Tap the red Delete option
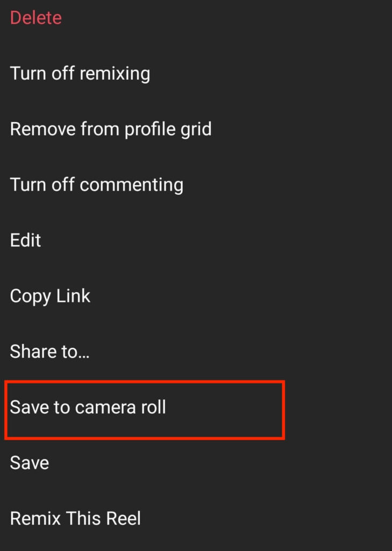Viewport: 392px width, 551px height. point(36,18)
